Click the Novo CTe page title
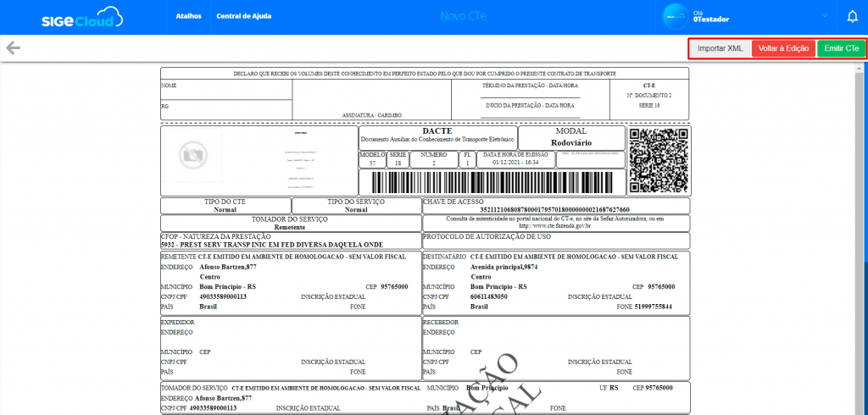 [x=464, y=16]
